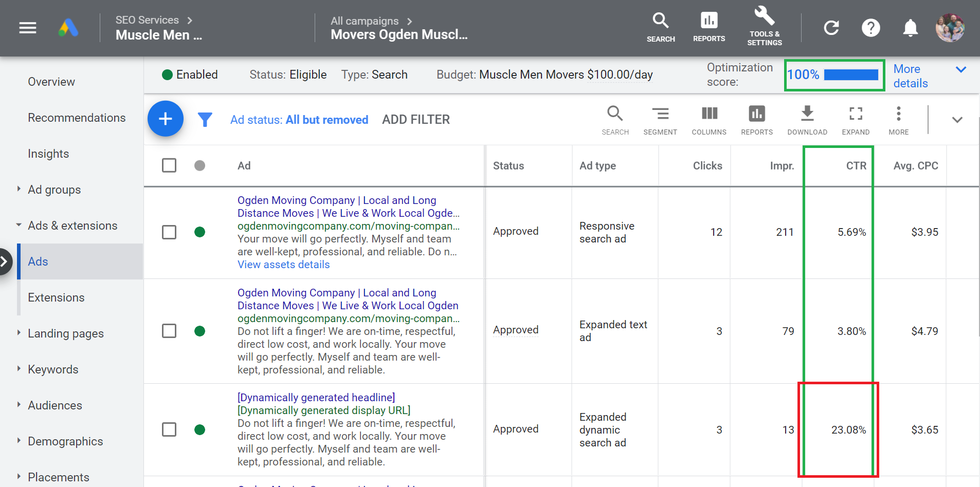Viewport: 980px width, 487px height.
Task: Click the Ad type column header
Action: tap(597, 166)
